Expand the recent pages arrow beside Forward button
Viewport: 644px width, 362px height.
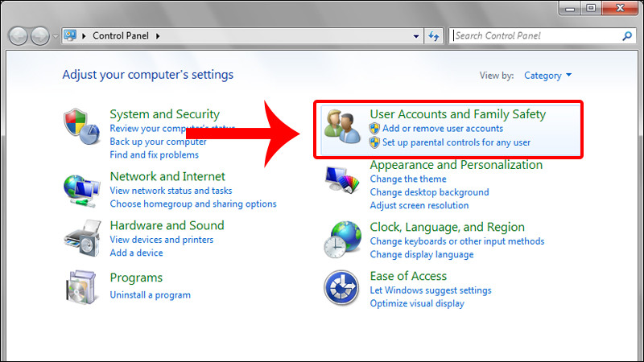(x=56, y=36)
